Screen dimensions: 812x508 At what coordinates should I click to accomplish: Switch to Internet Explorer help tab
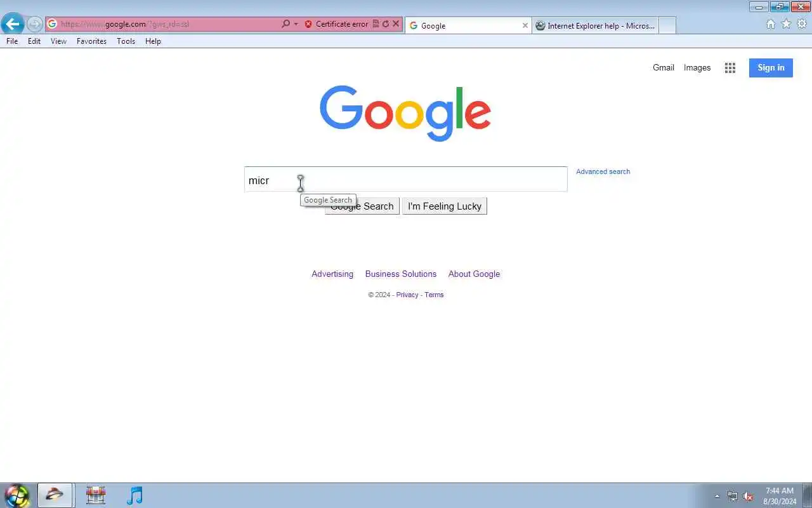(595, 25)
